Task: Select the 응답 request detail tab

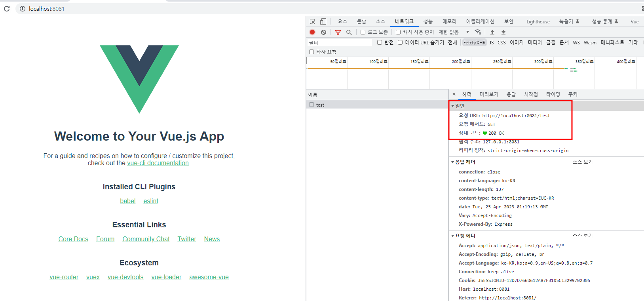Action: (511, 94)
